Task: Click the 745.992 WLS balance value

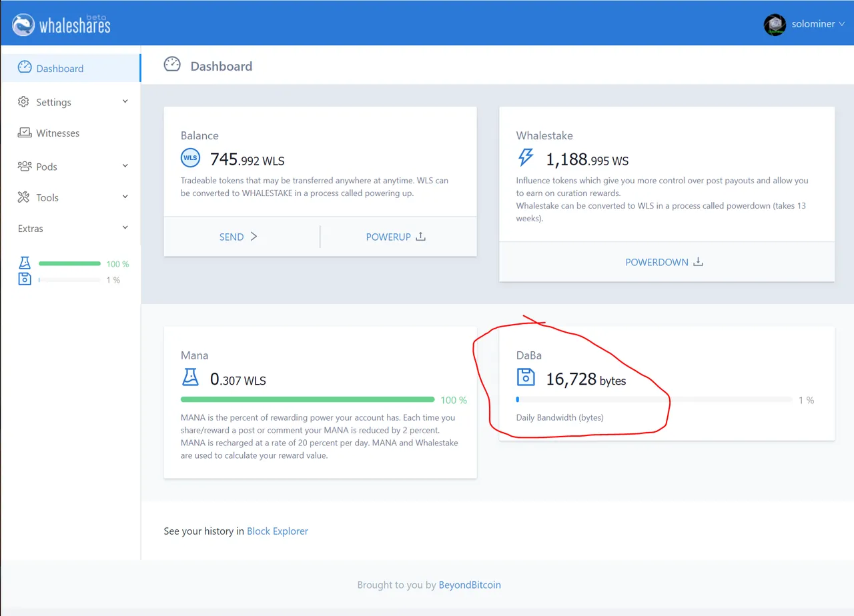Action: click(247, 160)
